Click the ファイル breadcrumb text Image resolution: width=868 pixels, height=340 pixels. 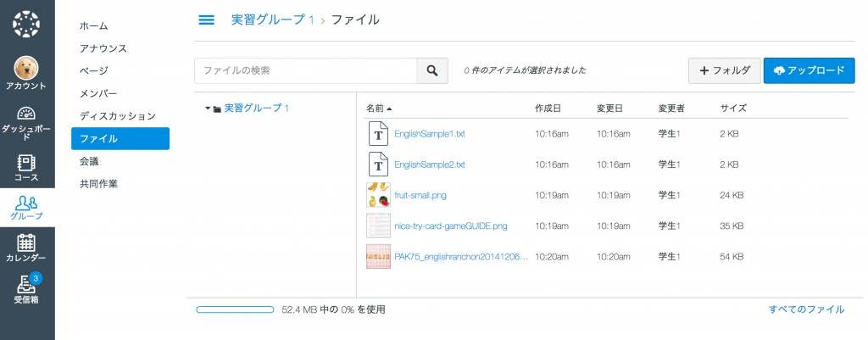(x=355, y=20)
